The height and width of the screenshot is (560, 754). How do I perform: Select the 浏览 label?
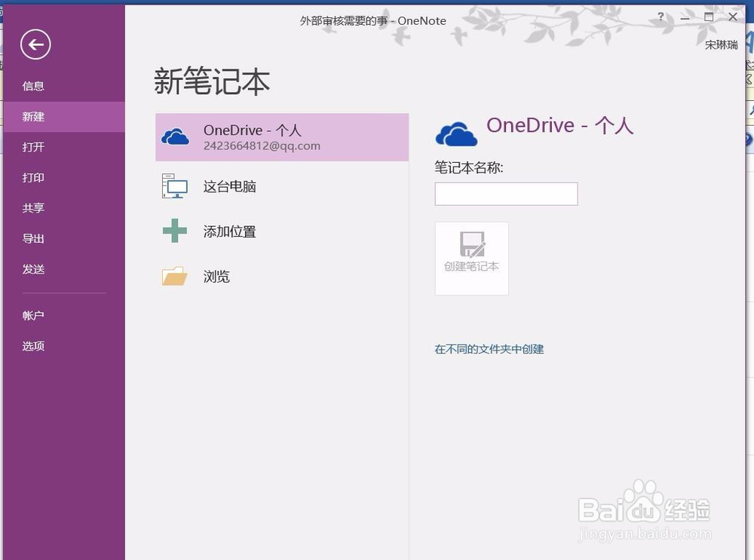click(216, 277)
